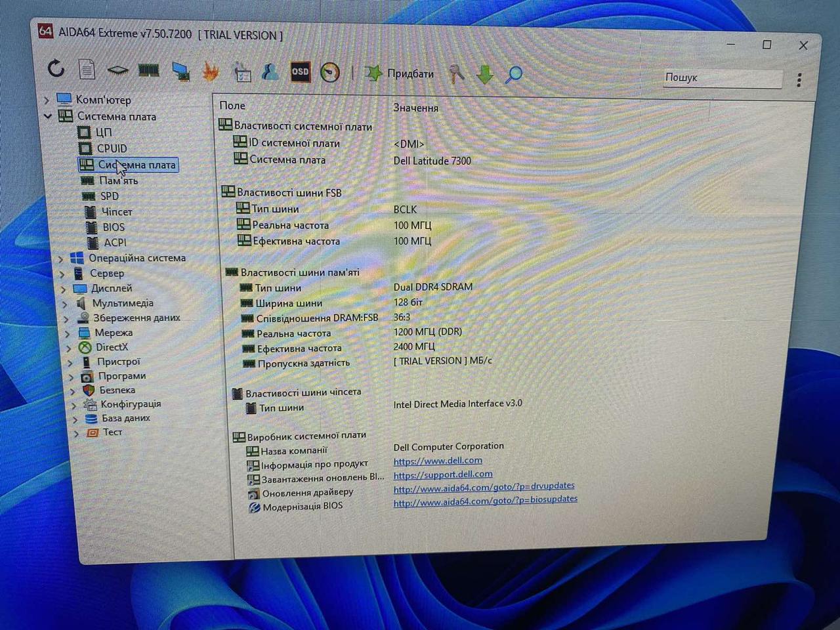Select Програми in the tree

(x=122, y=376)
